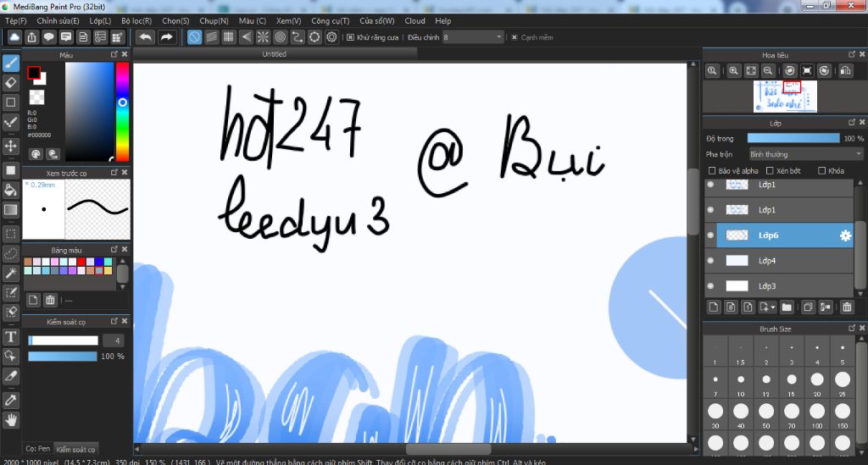
Task: Click the canvas horizontal scrollbar thumb
Action: [448, 449]
